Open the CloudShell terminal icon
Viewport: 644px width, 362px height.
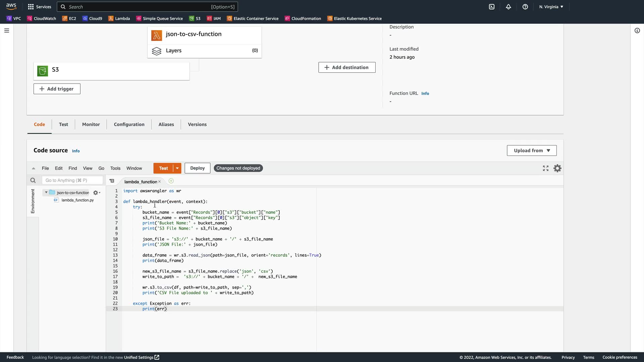492,7
